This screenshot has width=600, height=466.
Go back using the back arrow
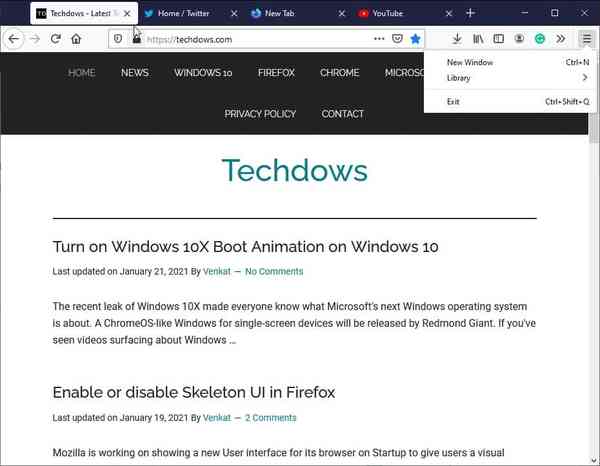click(x=13, y=39)
